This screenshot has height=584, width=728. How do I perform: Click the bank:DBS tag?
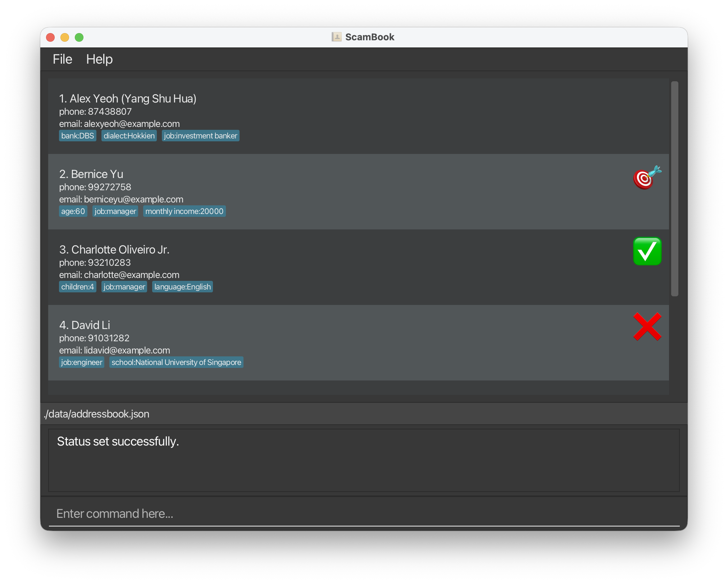pos(77,136)
